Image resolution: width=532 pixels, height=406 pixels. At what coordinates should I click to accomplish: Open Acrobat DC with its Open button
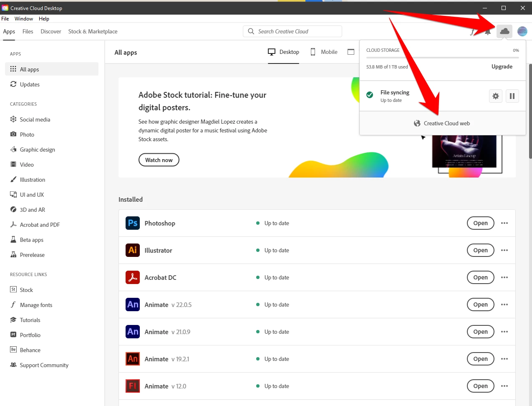point(481,277)
